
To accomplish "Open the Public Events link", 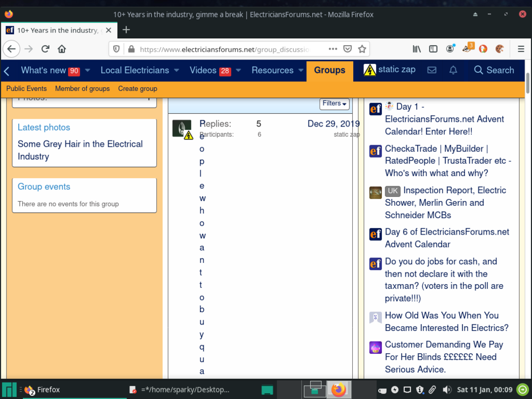I will click(27, 88).
